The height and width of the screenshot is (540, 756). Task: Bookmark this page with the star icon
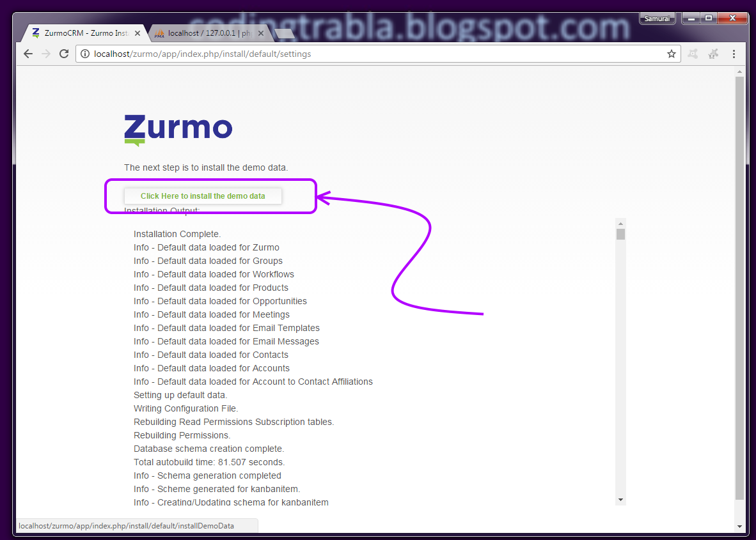click(671, 54)
